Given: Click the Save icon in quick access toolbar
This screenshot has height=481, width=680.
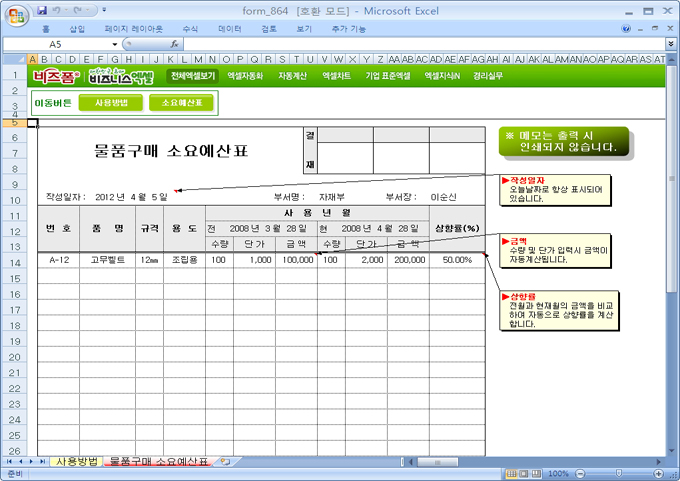Looking at the screenshot, I should pos(42,10).
